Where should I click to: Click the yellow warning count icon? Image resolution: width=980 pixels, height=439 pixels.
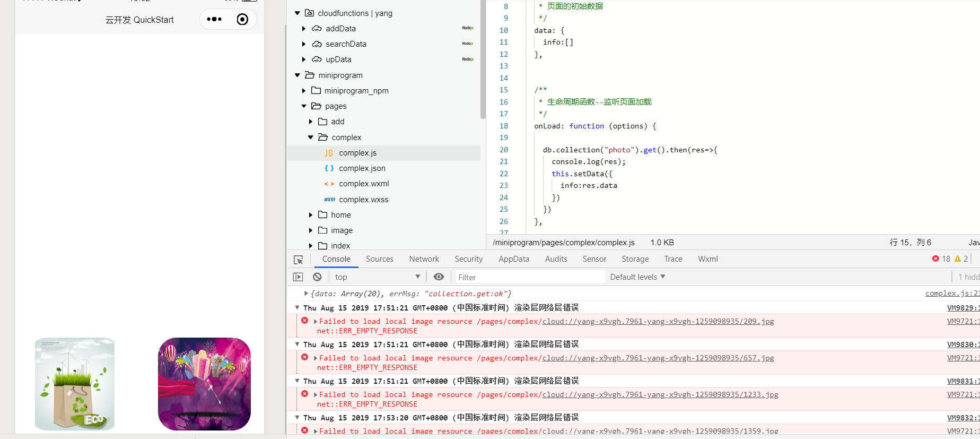click(958, 259)
